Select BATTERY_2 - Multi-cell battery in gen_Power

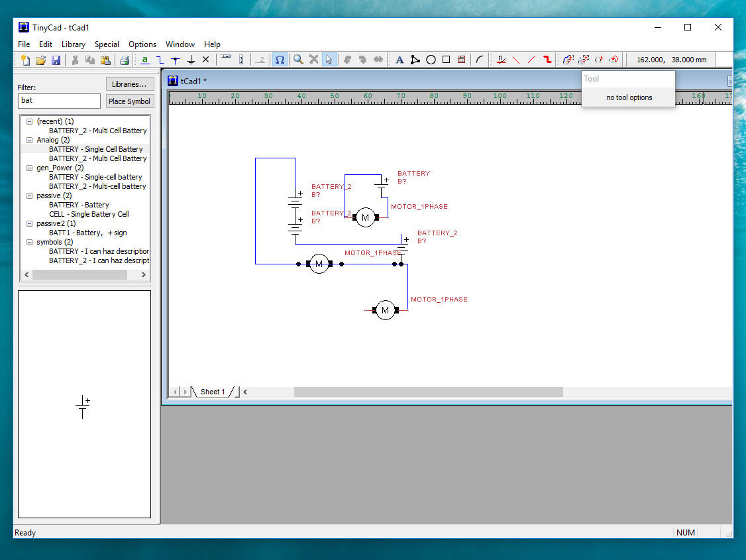point(97,186)
